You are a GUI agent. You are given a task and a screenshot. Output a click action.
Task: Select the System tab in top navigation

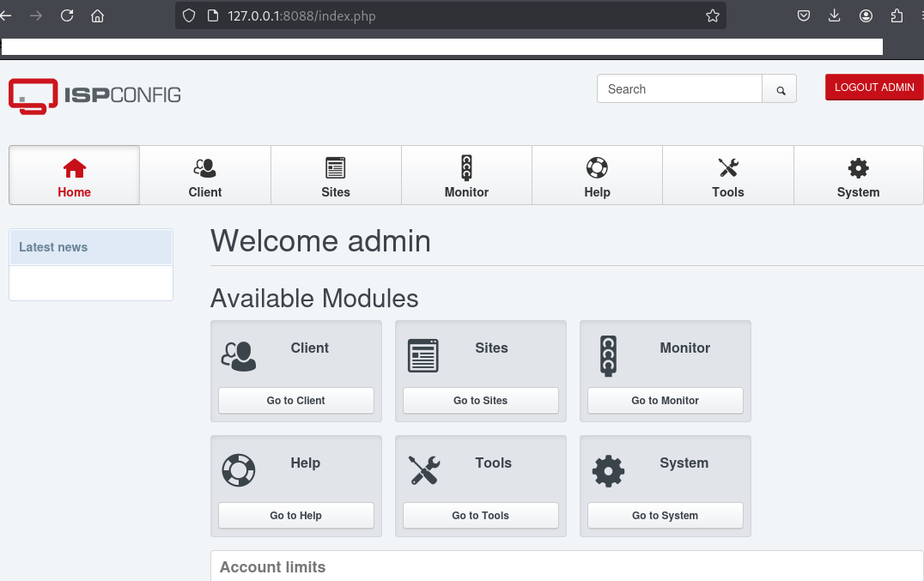[858, 176]
